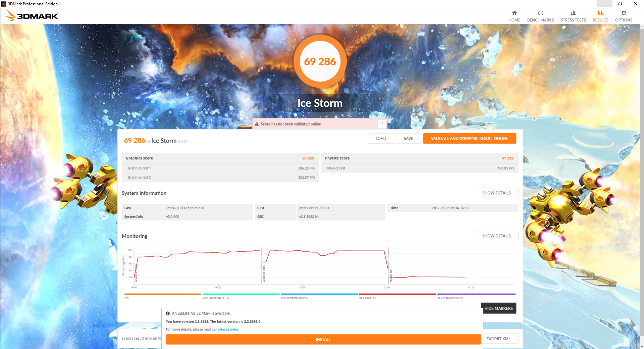The width and height of the screenshot is (644, 349).
Task: Toggle the CPU Frequency legend bar
Action: [476, 294]
